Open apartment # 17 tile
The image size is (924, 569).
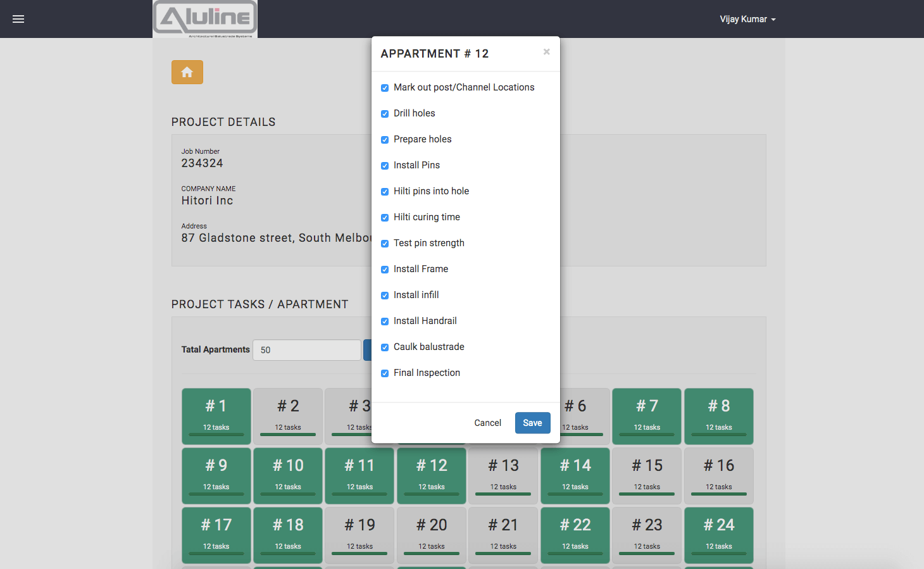(216, 535)
